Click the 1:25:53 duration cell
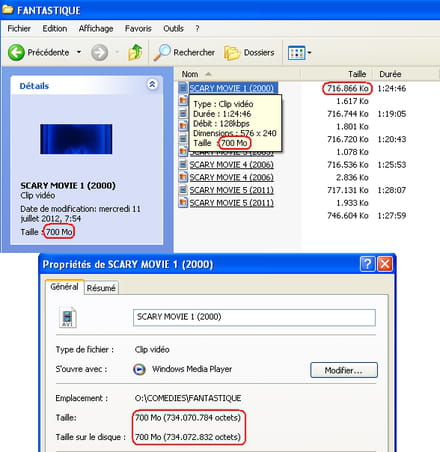 [392, 164]
